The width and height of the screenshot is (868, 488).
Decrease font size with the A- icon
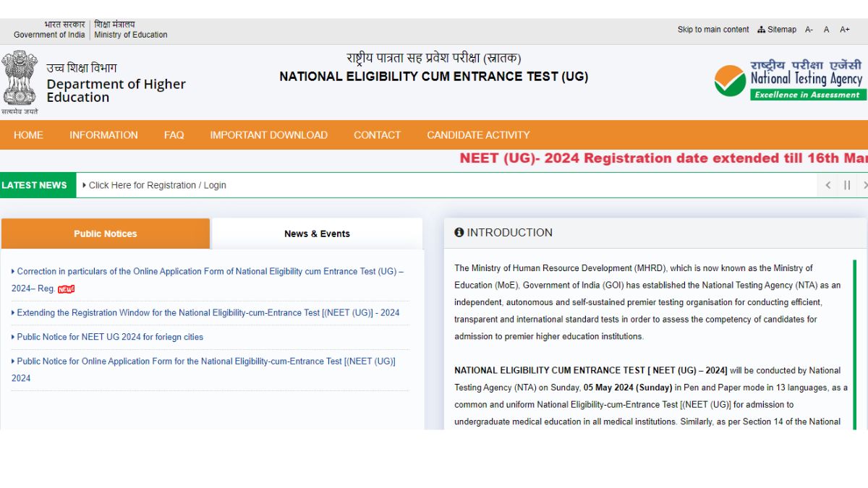point(809,30)
